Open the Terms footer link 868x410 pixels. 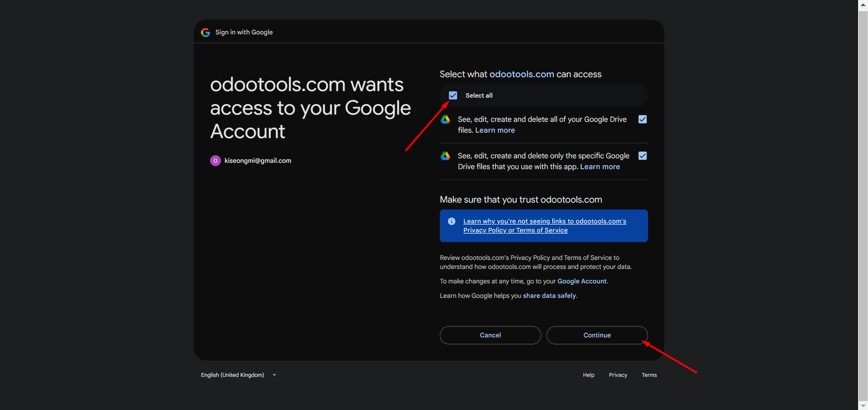[649, 375]
